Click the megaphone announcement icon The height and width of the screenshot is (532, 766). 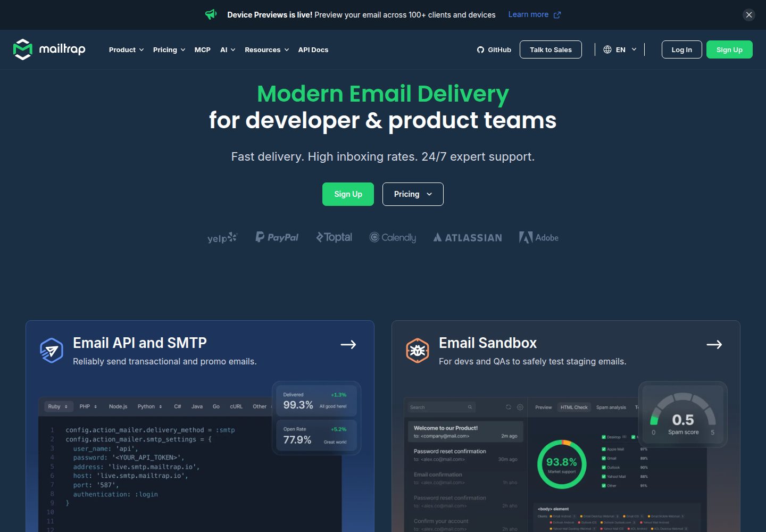(x=211, y=14)
